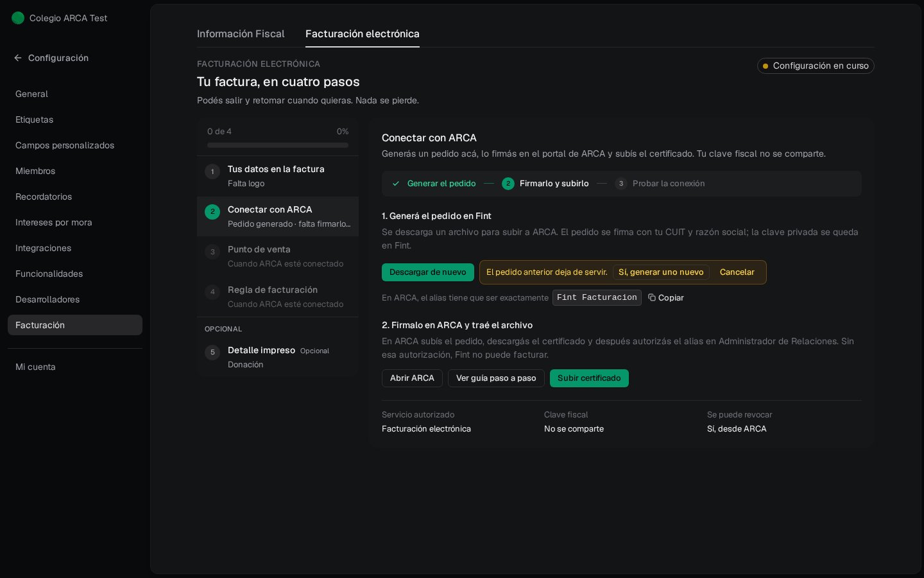Click the Subir certificado button
The width and height of the screenshot is (924, 578).
[589, 378]
